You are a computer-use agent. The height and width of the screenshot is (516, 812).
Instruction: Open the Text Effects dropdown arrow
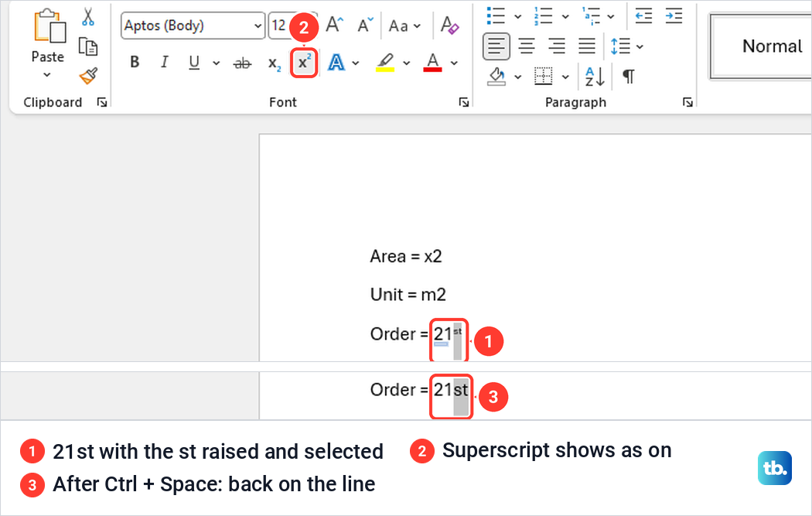point(355,63)
